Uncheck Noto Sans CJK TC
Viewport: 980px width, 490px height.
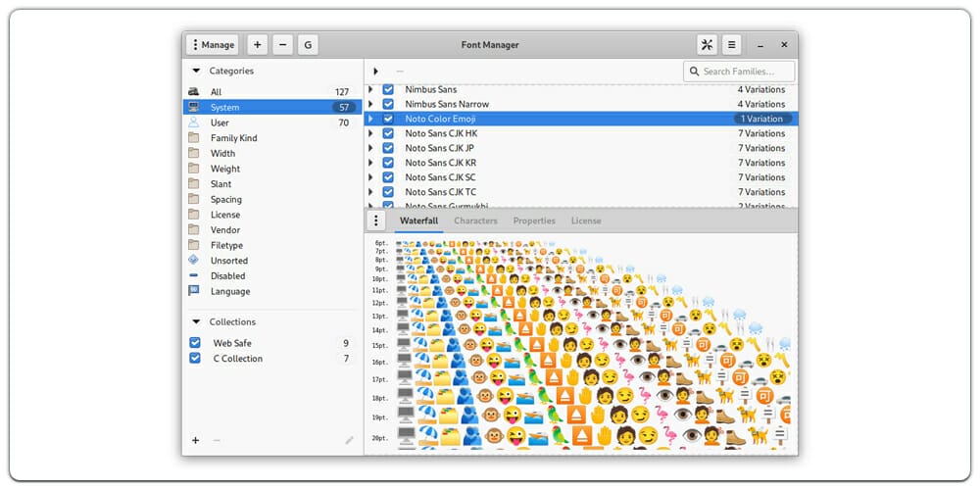click(x=388, y=192)
